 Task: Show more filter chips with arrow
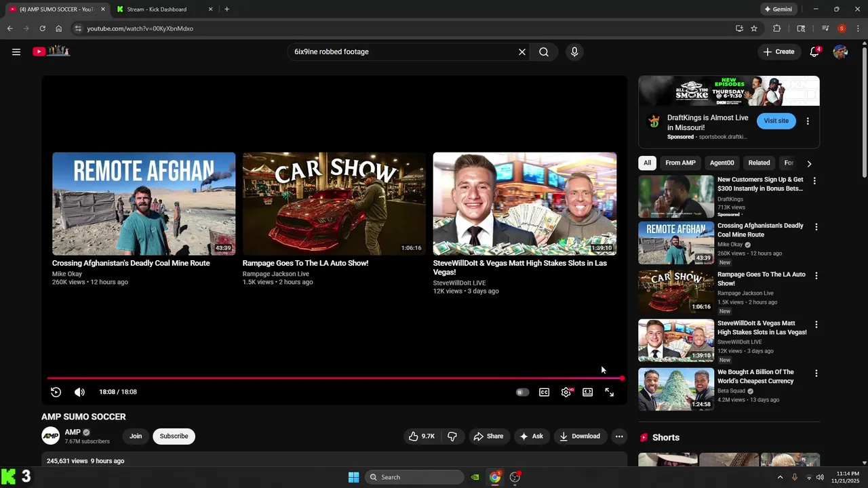coord(809,163)
